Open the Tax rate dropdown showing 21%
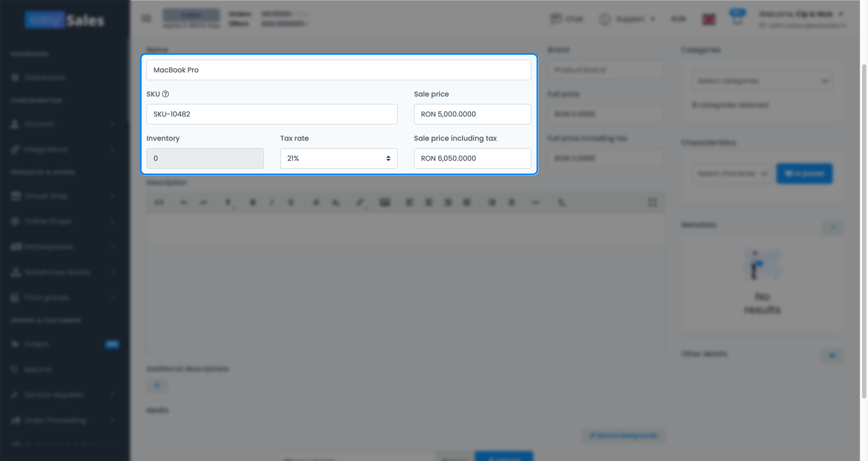The width and height of the screenshot is (868, 461). 339,158
